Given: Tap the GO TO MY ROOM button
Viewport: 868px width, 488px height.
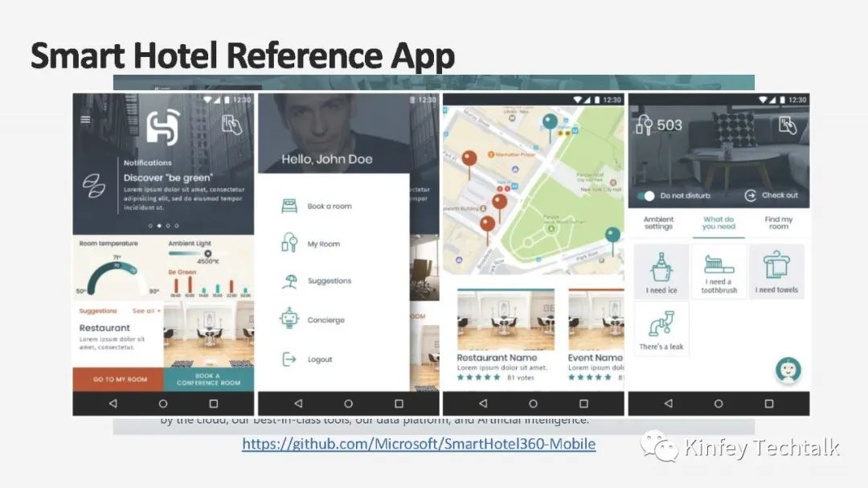Looking at the screenshot, I should [x=118, y=379].
